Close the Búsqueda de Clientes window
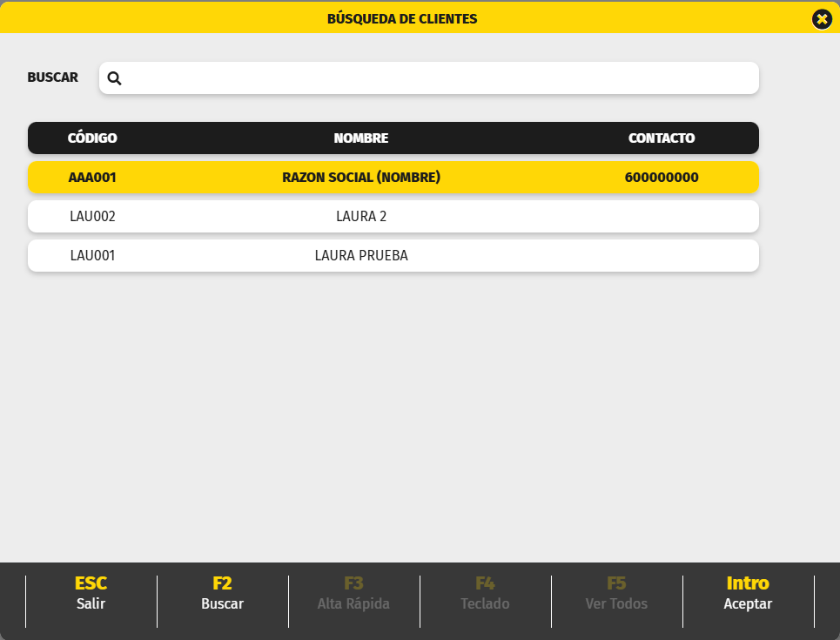840x640 pixels. tap(821, 18)
